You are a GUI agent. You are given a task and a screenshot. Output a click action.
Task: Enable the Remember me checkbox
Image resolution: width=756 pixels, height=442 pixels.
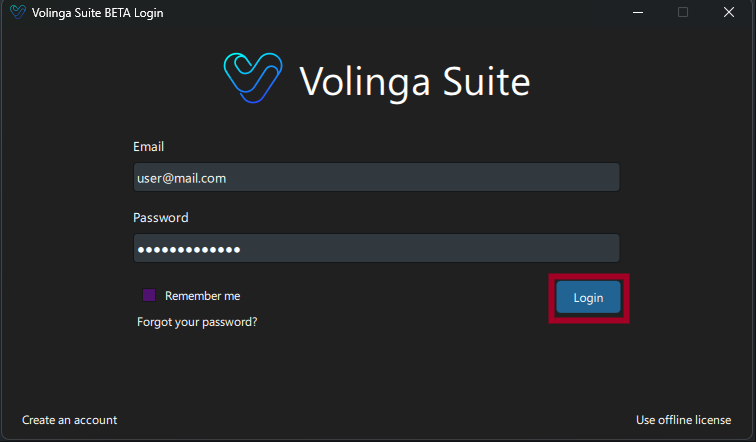click(x=149, y=295)
